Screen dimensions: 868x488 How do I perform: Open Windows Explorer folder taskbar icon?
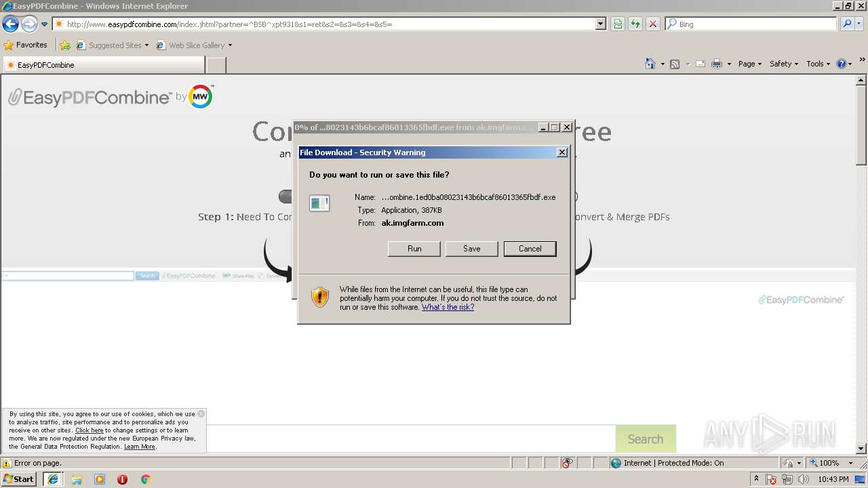[77, 479]
